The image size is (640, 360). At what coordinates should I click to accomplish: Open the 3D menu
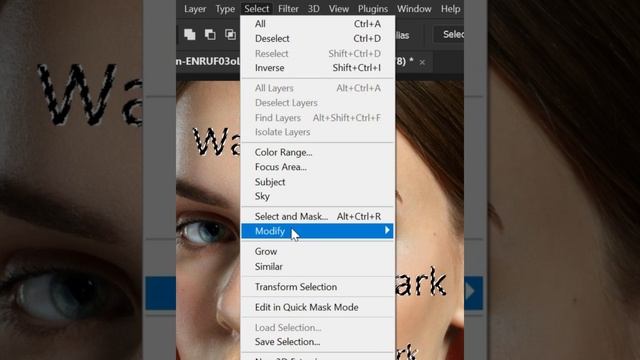pyautogui.click(x=313, y=9)
